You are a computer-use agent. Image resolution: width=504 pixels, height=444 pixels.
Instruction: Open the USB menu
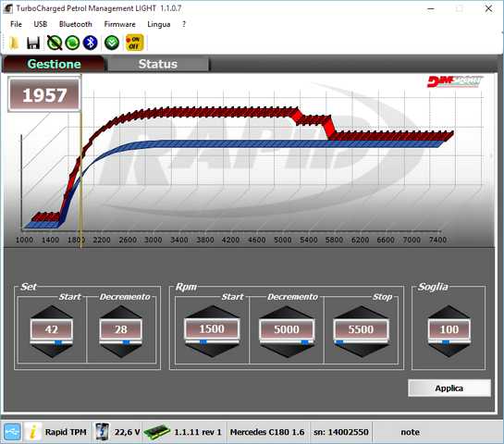pyautogui.click(x=41, y=24)
